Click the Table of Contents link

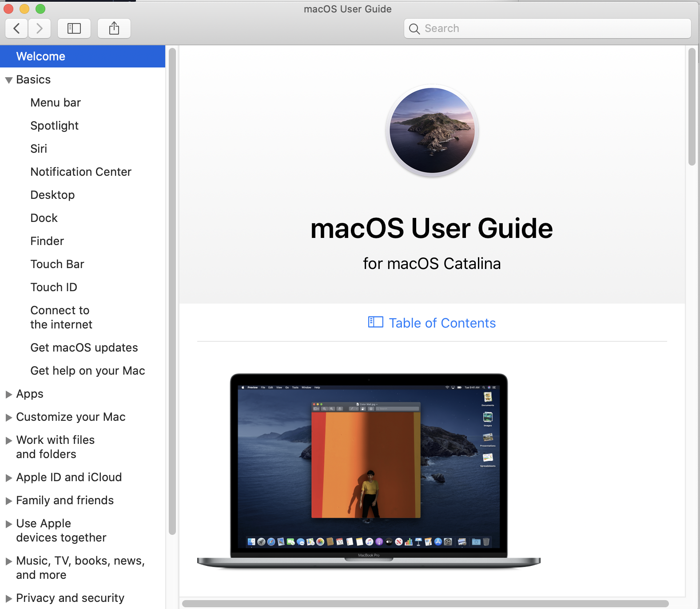(x=442, y=323)
